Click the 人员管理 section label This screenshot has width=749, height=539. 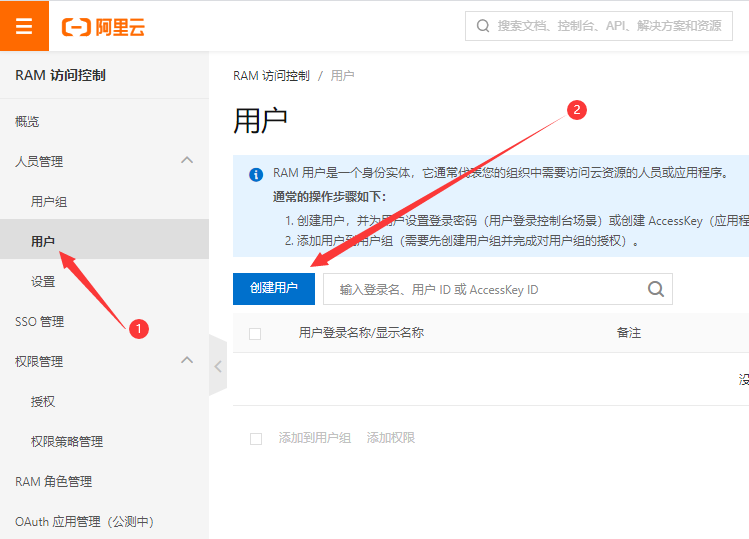[x=39, y=162]
